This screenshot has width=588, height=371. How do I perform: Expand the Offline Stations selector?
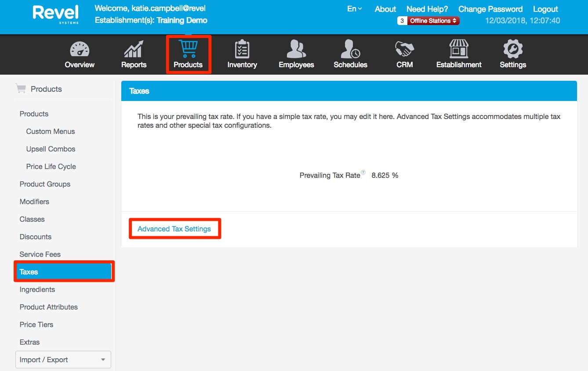point(433,21)
